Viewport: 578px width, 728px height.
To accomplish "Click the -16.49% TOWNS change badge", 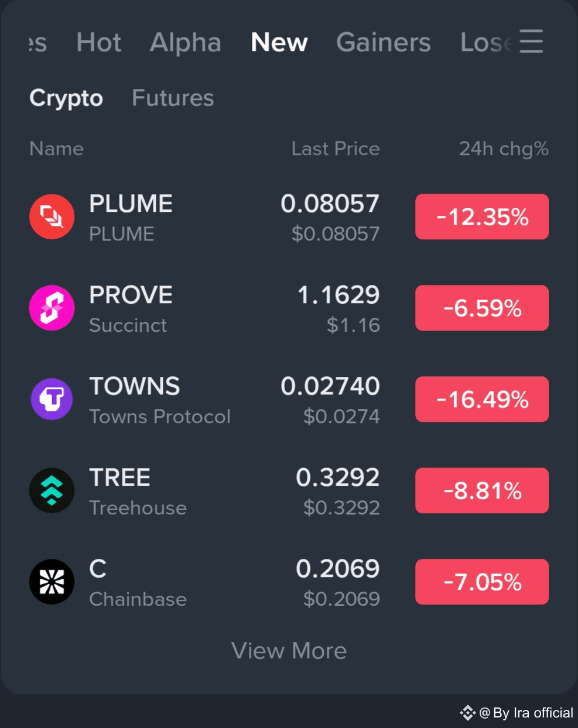I will click(x=482, y=399).
